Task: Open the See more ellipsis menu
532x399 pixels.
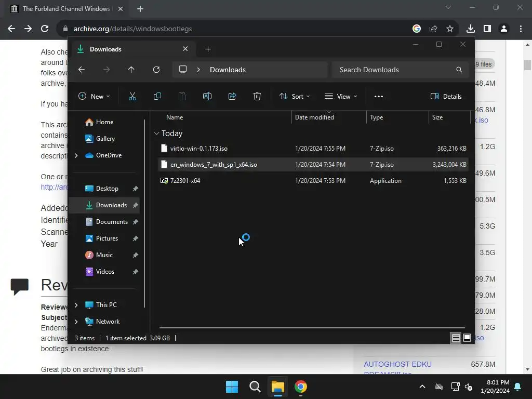Action: [379, 96]
